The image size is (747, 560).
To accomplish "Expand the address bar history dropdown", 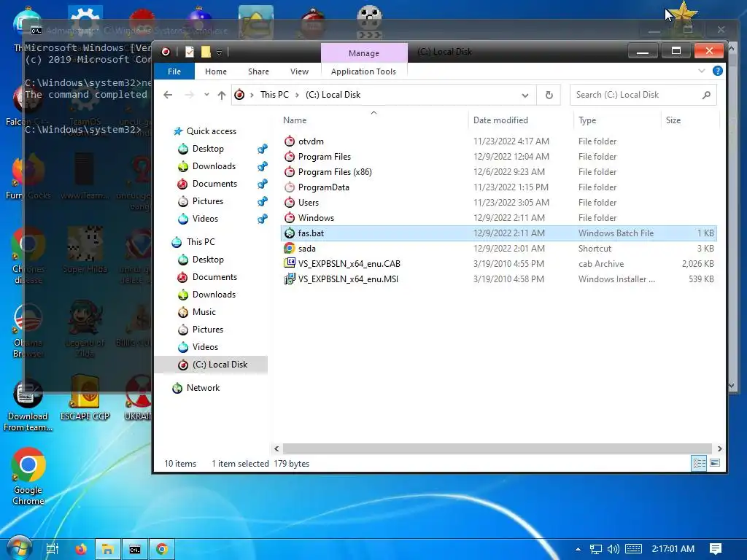I will coord(525,95).
